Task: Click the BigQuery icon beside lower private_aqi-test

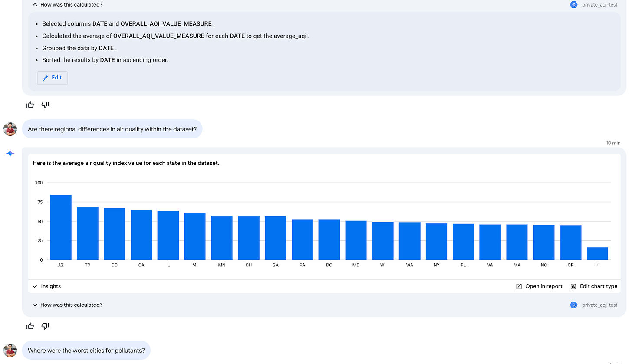Action: point(574,305)
